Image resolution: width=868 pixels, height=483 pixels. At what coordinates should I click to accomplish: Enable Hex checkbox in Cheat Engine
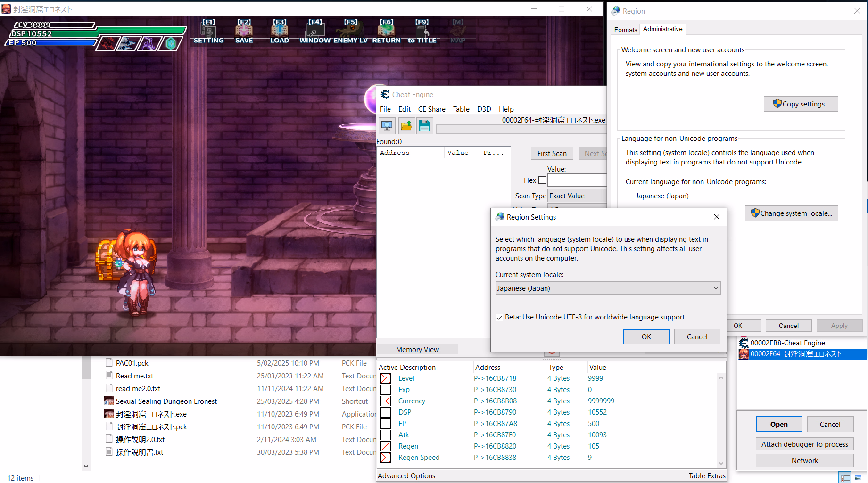click(x=542, y=180)
